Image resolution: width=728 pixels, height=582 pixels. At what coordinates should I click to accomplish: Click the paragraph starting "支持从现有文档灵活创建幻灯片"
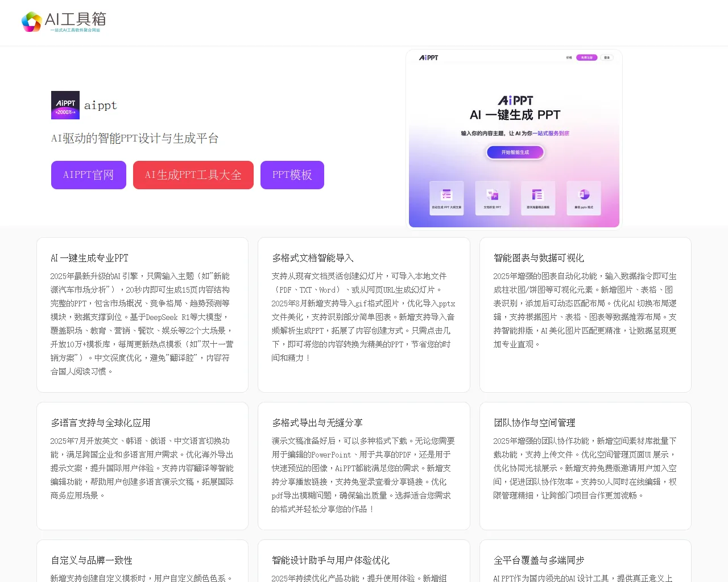pyautogui.click(x=364, y=317)
